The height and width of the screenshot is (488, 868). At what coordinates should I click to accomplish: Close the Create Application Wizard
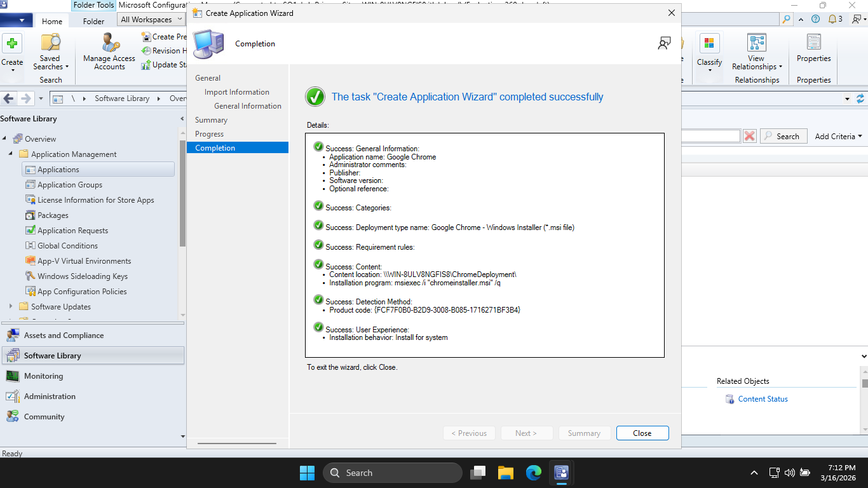(642, 433)
